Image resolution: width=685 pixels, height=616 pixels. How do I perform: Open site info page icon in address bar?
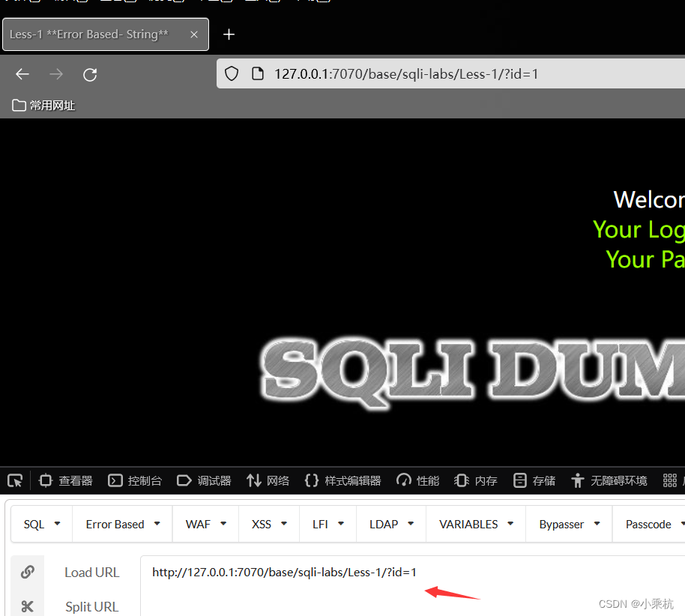pyautogui.click(x=258, y=74)
